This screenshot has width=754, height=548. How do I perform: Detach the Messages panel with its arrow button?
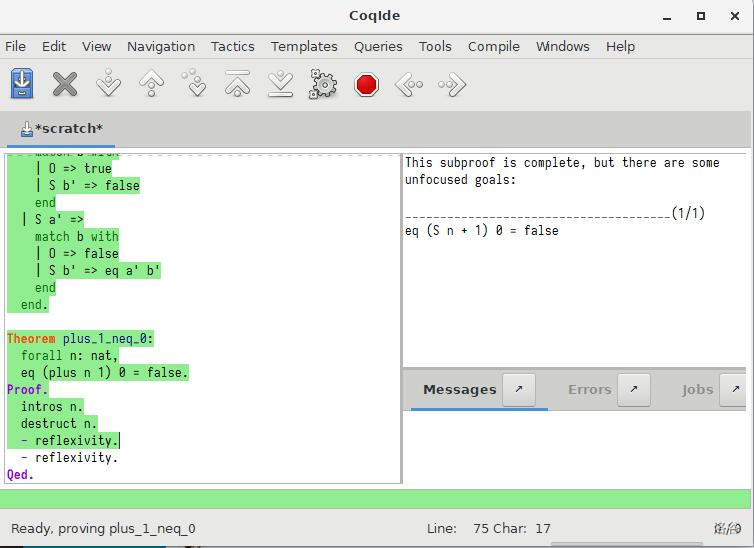[x=518, y=390]
